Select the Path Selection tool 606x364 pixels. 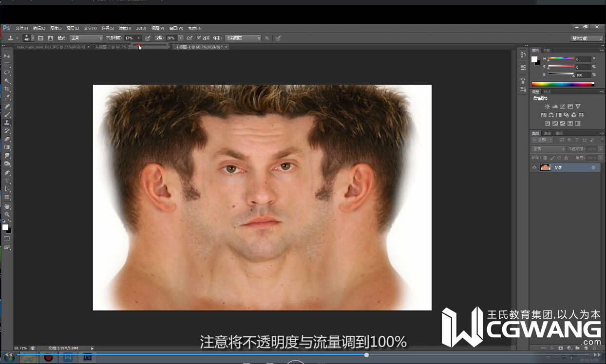coord(7,189)
